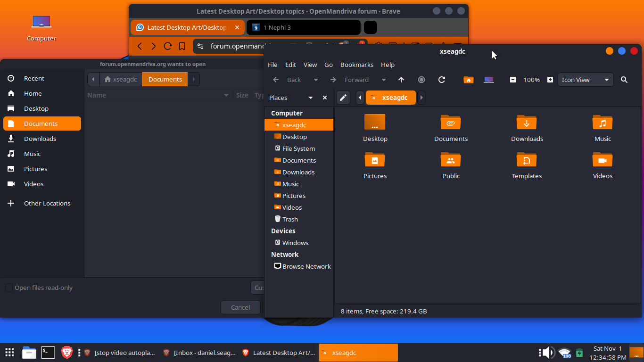Zoom out with the minus icon
644x362 pixels.
tap(513, 80)
